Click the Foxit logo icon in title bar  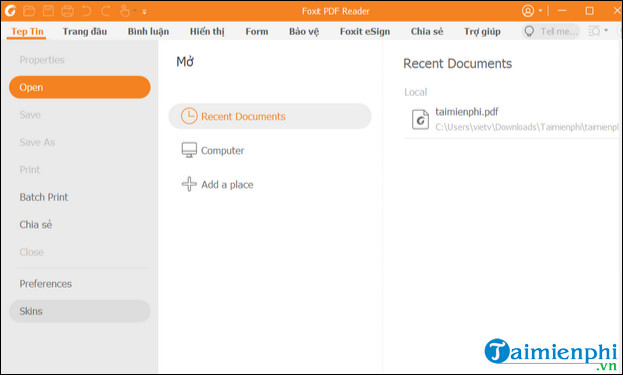[10, 11]
